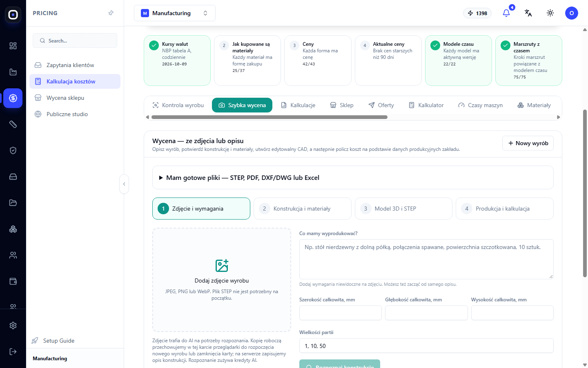Open the language translation icon

tap(528, 13)
